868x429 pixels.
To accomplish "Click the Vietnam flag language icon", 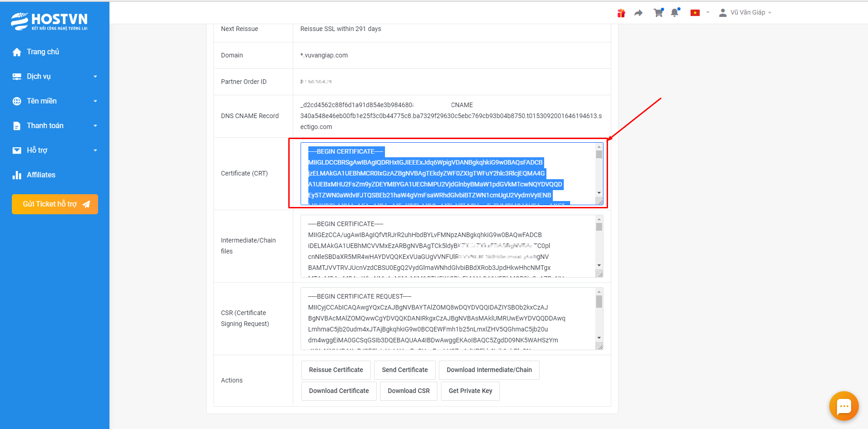I will click(x=695, y=13).
